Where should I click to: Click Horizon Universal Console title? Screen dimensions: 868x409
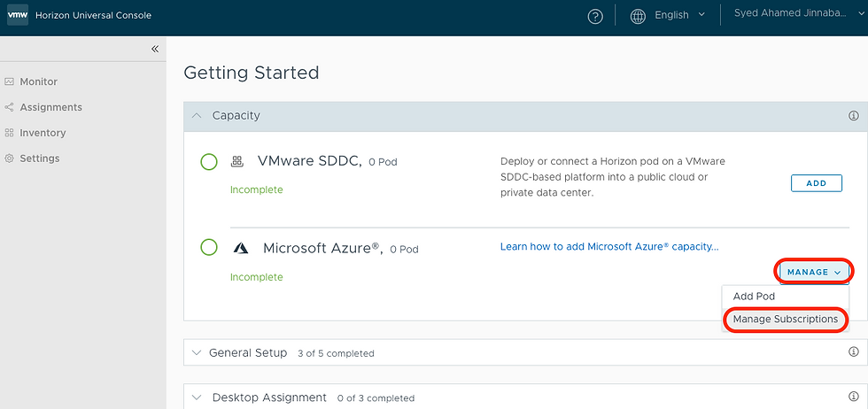click(x=94, y=16)
